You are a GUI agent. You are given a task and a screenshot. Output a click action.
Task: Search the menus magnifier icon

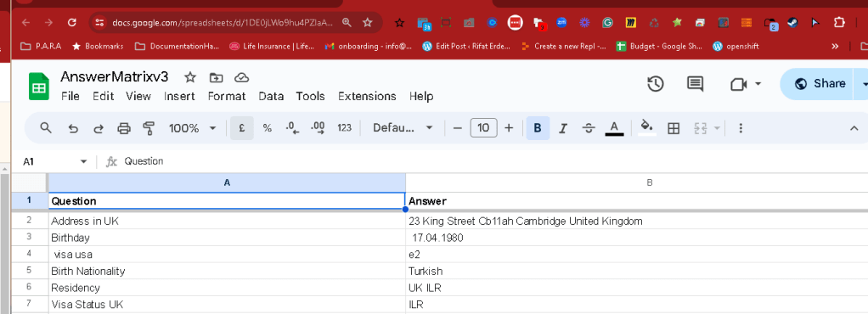(x=46, y=128)
